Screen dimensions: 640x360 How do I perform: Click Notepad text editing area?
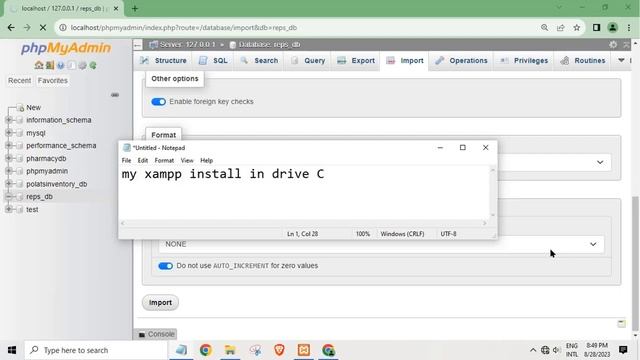pyautogui.click(x=304, y=193)
